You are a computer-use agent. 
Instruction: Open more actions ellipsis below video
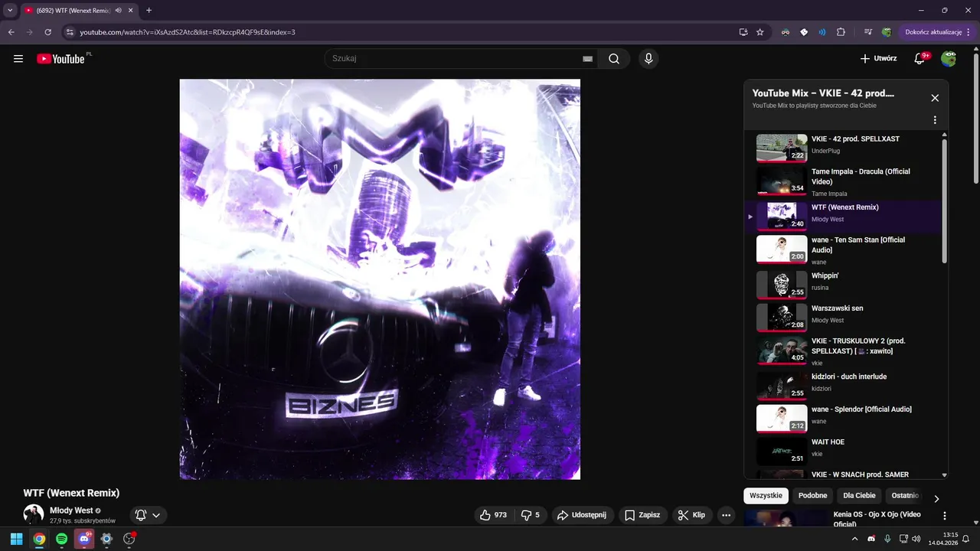pyautogui.click(x=727, y=515)
